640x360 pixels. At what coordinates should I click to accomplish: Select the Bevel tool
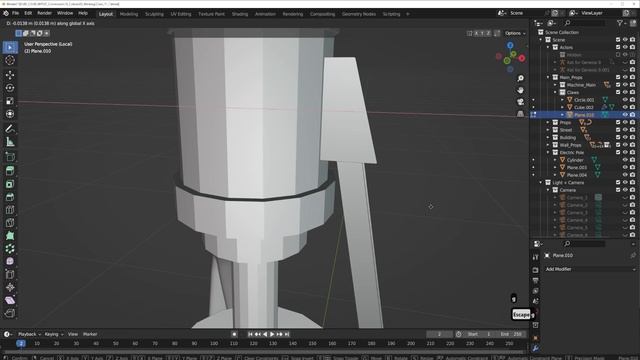pos(10,197)
